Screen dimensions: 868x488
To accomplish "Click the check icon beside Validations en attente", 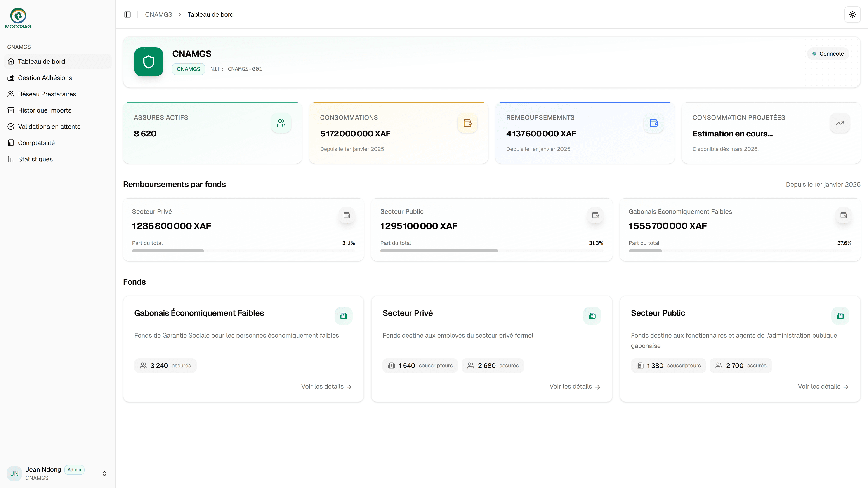I will pyautogui.click(x=11, y=127).
